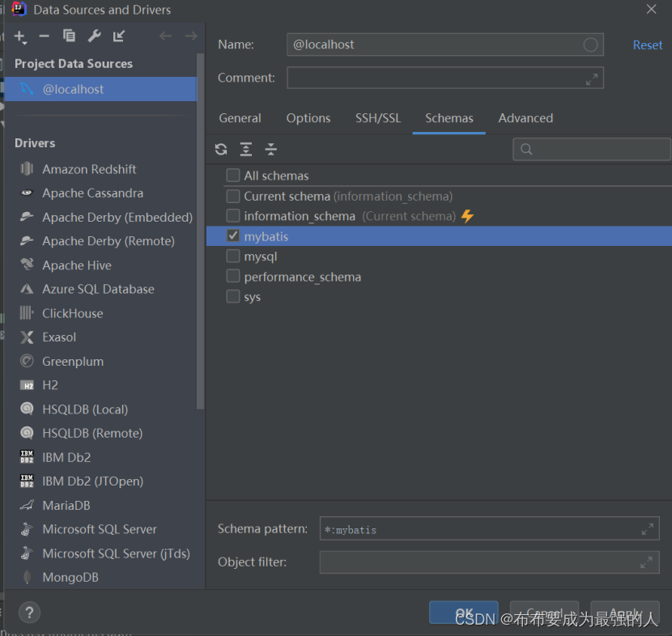Click the make global import arrow icon
This screenshot has height=636, width=672.
point(119,36)
